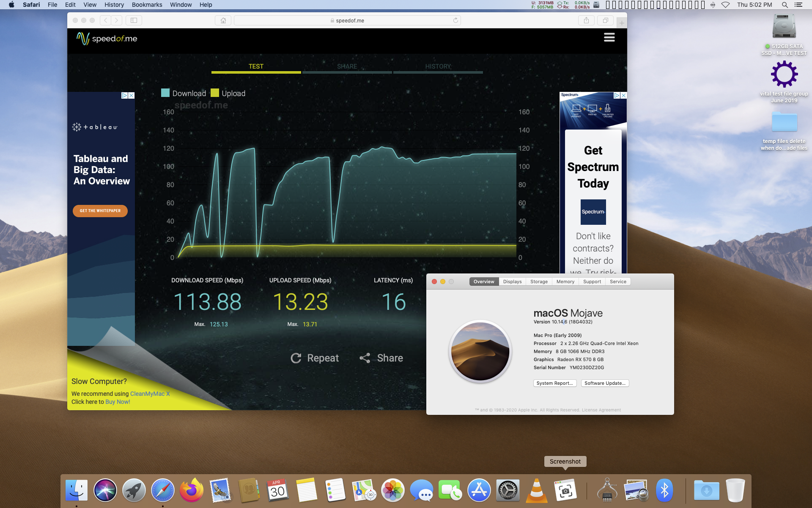Show all tabs overview icon

(605, 20)
